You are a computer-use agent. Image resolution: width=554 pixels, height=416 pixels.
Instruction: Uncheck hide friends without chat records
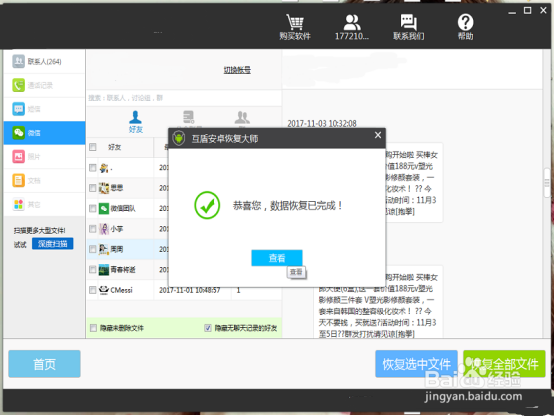point(208,328)
